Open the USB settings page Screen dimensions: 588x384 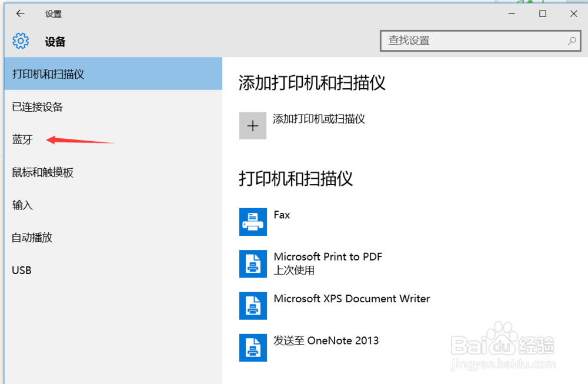[21, 270]
